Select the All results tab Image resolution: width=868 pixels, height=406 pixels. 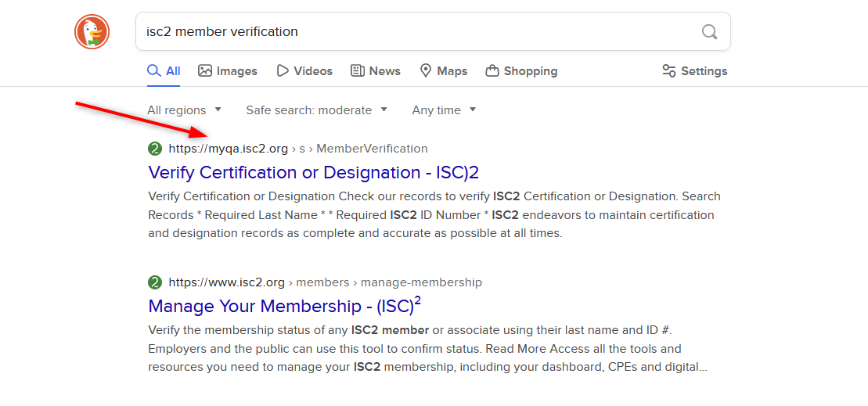[x=164, y=71]
